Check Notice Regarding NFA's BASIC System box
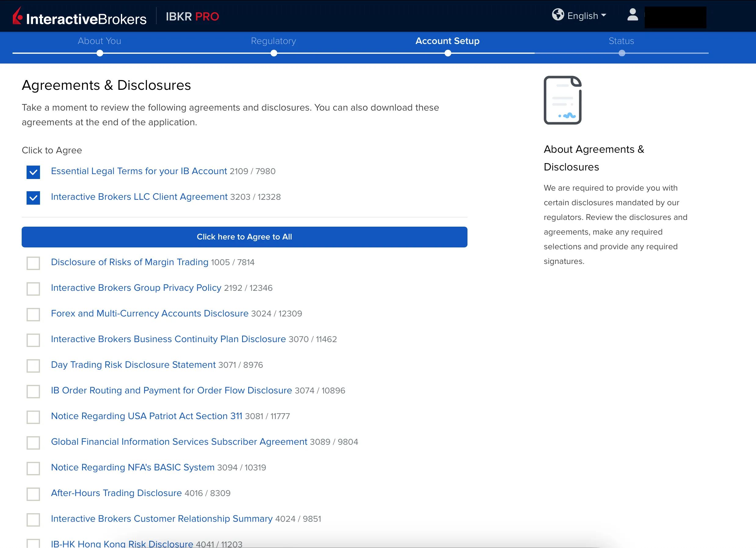 click(x=33, y=469)
